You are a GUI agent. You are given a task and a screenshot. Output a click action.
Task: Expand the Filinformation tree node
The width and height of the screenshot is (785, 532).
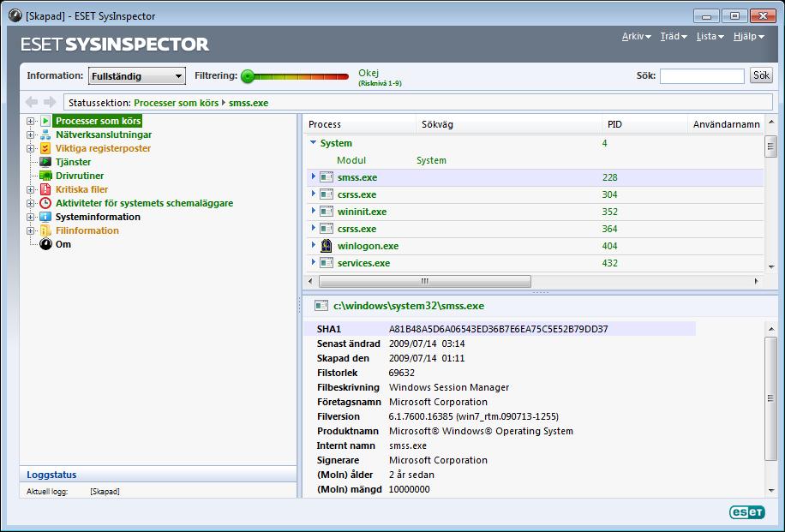31,230
